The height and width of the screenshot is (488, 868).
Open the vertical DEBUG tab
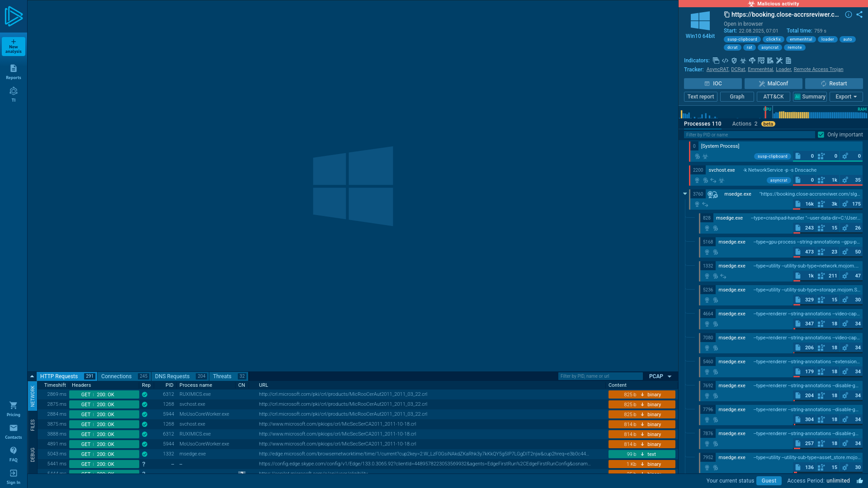point(33,455)
